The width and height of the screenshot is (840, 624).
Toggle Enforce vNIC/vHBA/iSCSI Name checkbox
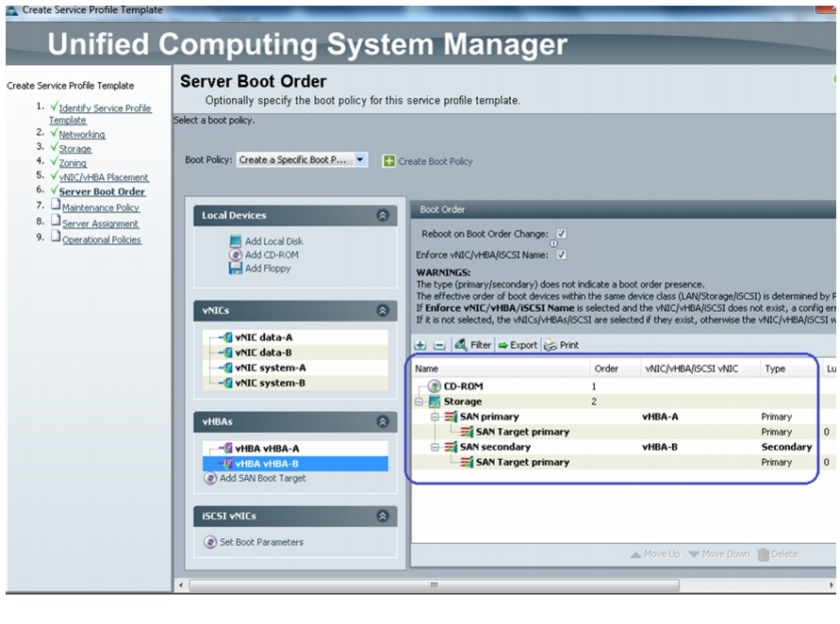[x=561, y=255]
